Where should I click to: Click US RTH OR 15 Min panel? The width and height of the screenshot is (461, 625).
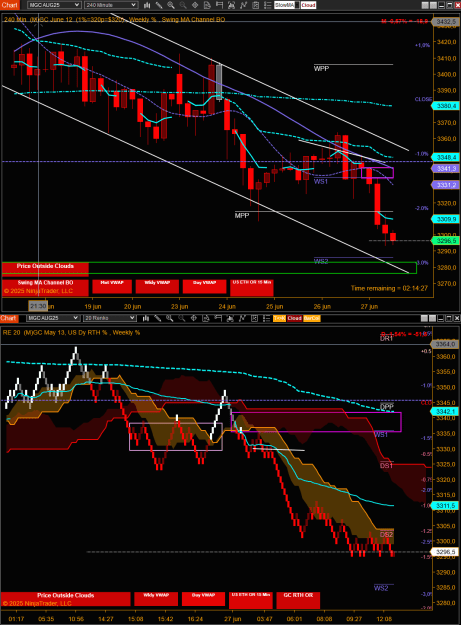251,600
